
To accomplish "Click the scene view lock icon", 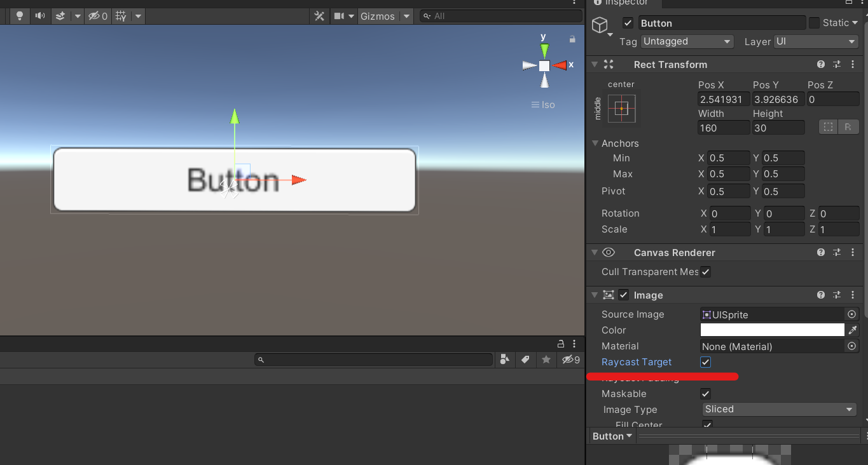I will click(572, 39).
